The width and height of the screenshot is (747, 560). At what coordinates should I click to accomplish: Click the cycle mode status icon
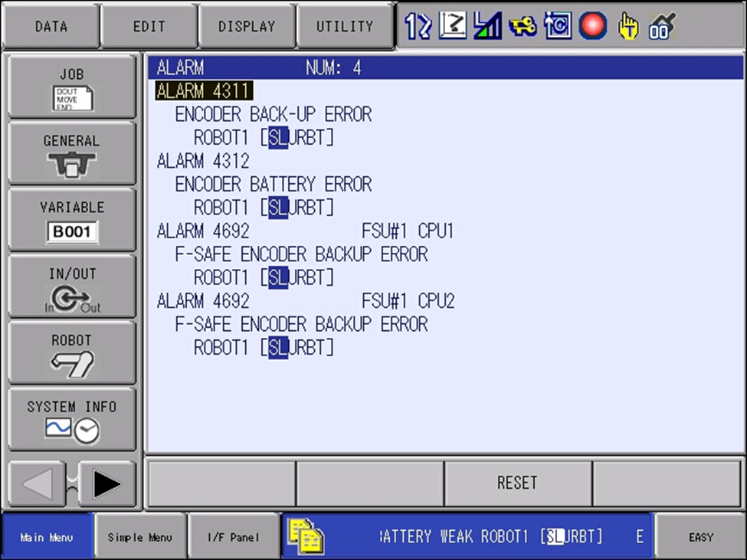557,26
